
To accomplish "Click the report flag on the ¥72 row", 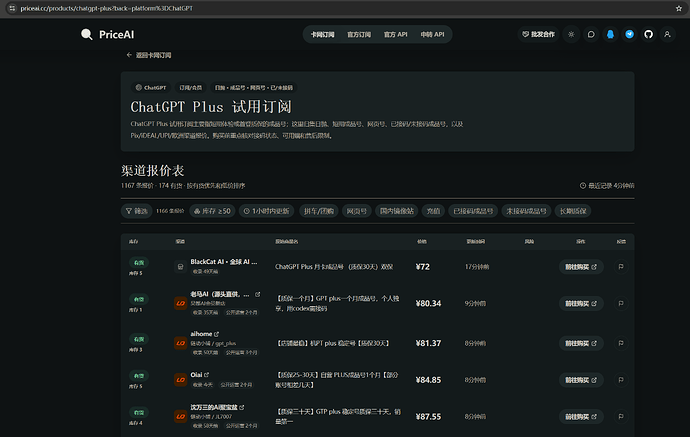I will pyautogui.click(x=621, y=267).
